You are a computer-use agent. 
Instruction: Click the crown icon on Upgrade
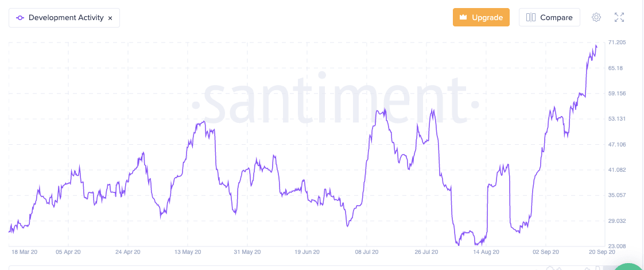463,17
